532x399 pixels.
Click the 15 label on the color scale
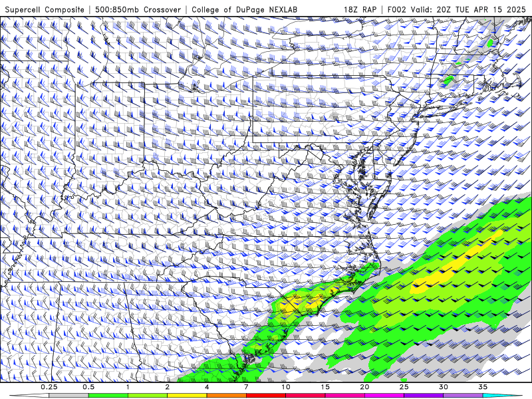[x=325, y=387]
